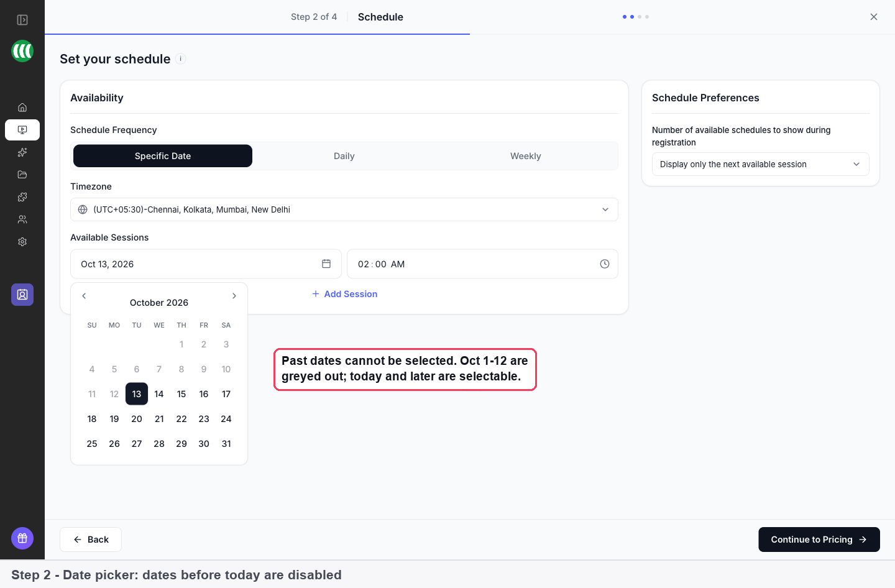
Task: Click the clock icon in time field
Action: 605,264
